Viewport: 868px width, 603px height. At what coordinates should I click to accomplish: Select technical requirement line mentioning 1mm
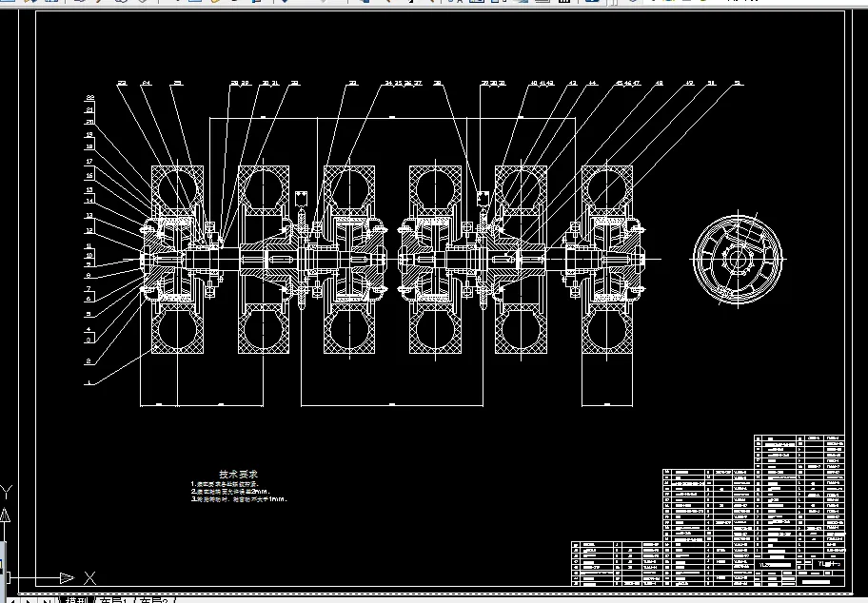tap(239, 499)
